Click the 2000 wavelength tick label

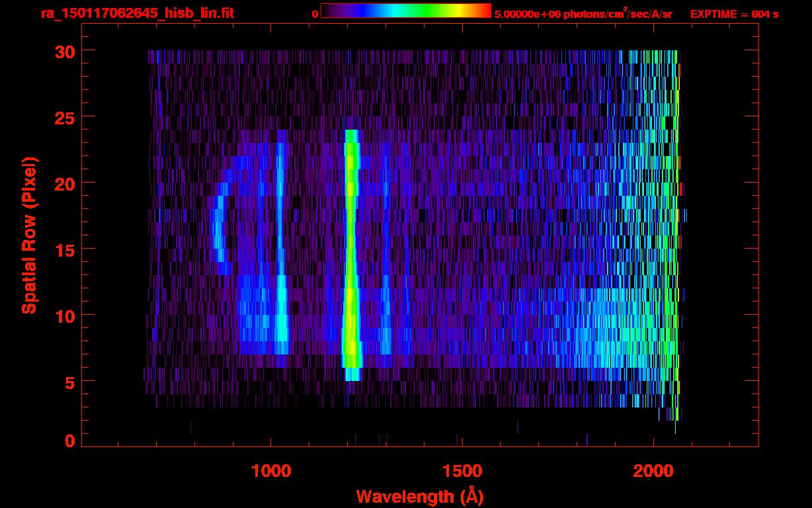pos(653,471)
